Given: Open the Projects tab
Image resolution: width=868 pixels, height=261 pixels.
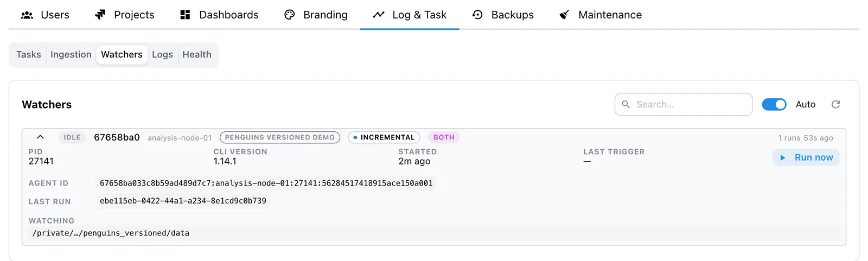Looking at the screenshot, I should (x=124, y=15).
